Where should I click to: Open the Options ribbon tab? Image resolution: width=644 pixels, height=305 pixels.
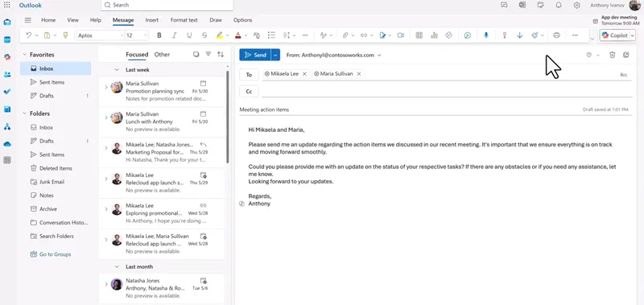(243, 20)
